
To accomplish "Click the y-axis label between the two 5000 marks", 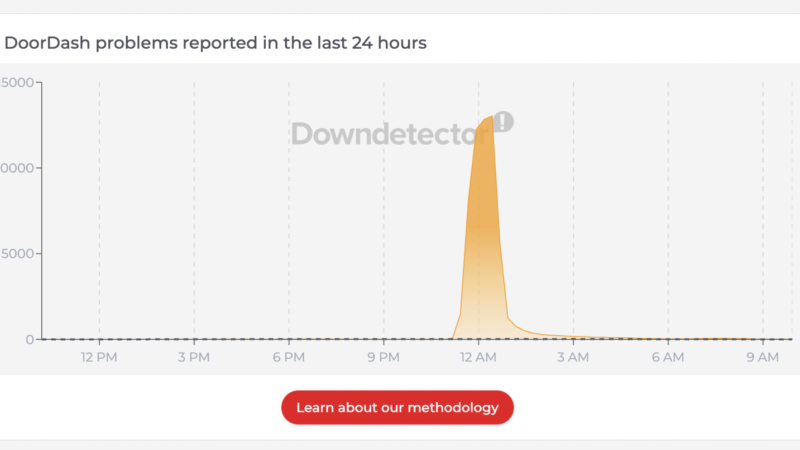I will click(x=17, y=168).
